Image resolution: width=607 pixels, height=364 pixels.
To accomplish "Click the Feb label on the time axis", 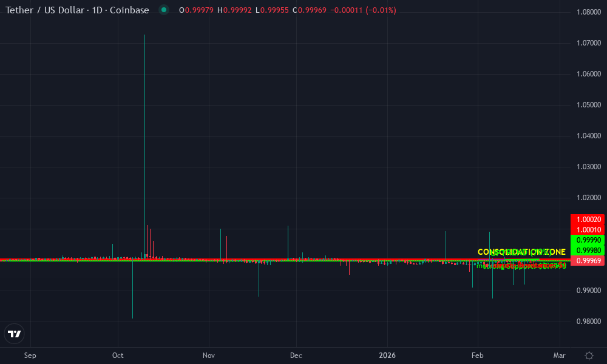I will point(477,355).
